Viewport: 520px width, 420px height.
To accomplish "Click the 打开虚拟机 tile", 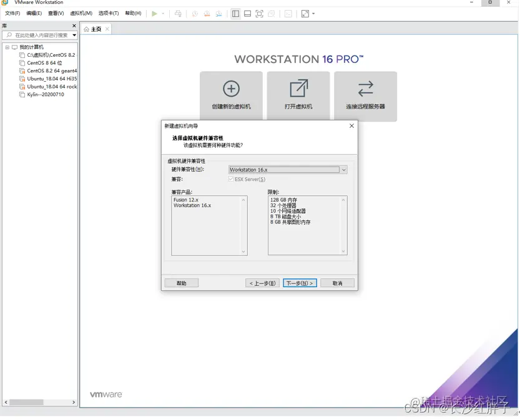I will tap(298, 96).
